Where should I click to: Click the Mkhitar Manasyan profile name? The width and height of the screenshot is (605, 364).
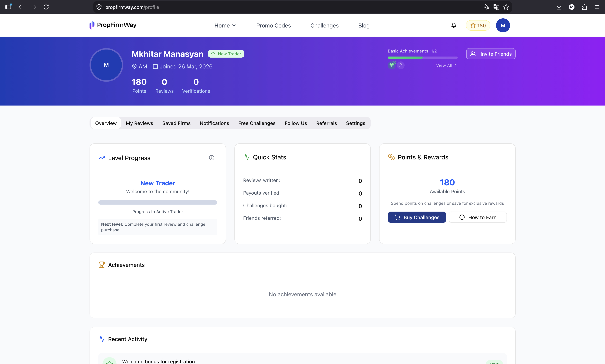168,54
